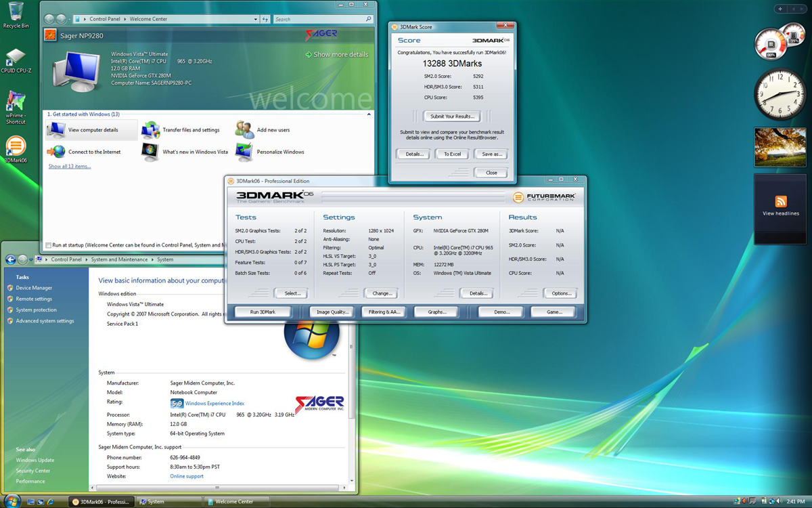Open recent pages dropdown in System window
The height and width of the screenshot is (508, 812).
(x=31, y=259)
